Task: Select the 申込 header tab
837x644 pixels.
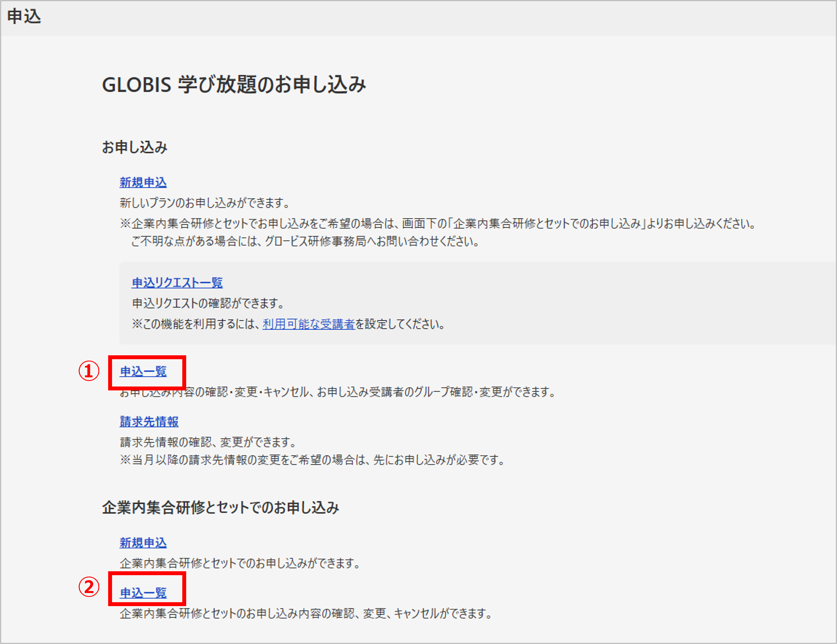Action: click(25, 16)
